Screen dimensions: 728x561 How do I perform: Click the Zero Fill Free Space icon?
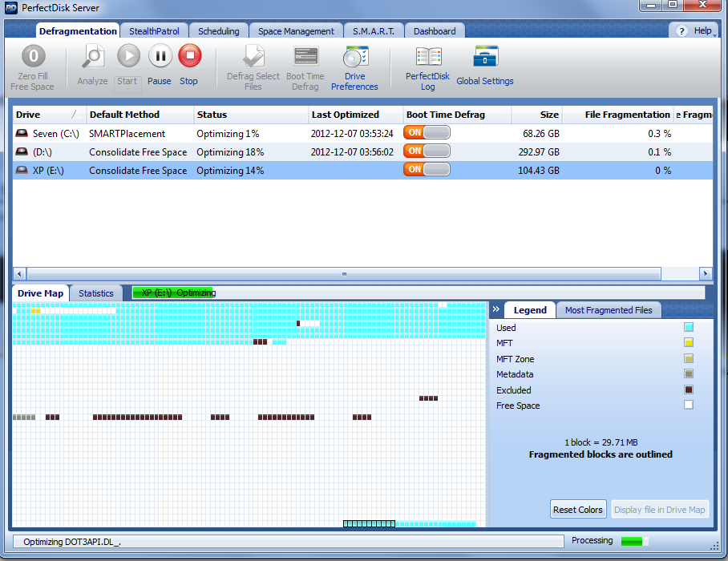point(34,56)
